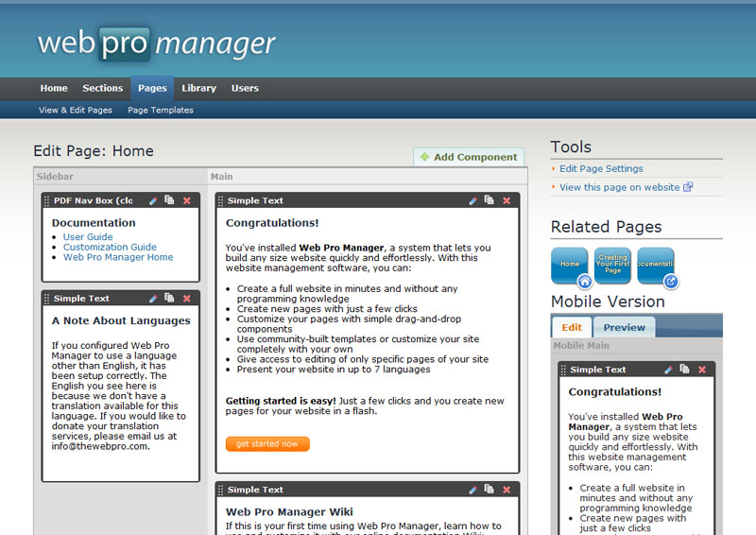Click drag handle of Wiki Simple Text component
The width and height of the screenshot is (756, 535).
click(221, 490)
